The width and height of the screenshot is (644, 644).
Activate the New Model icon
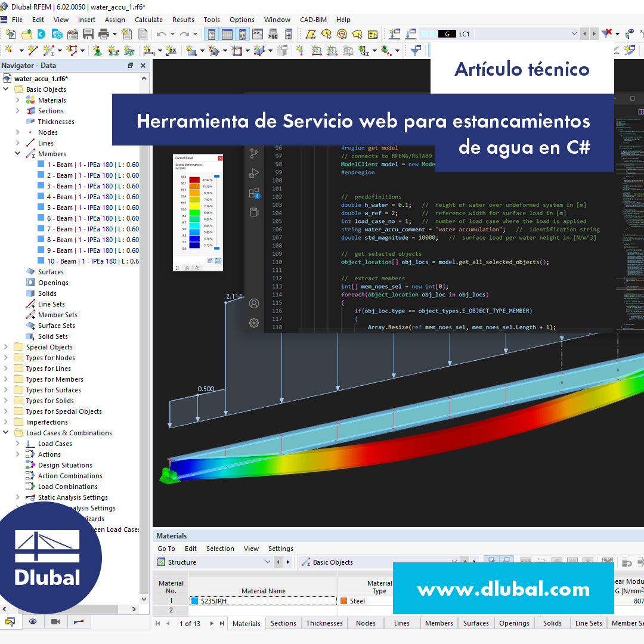[10, 34]
